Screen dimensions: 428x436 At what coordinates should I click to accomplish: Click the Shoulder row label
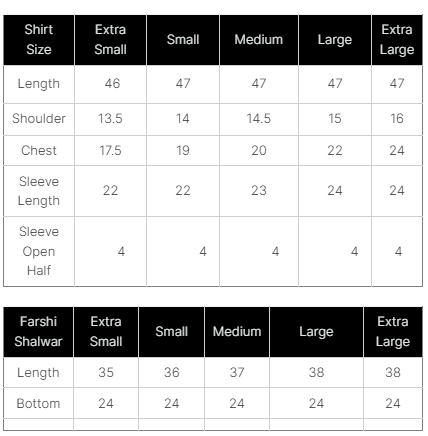click(39, 119)
